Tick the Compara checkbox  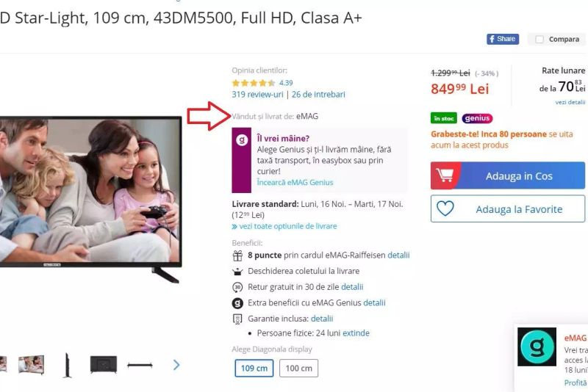539,40
